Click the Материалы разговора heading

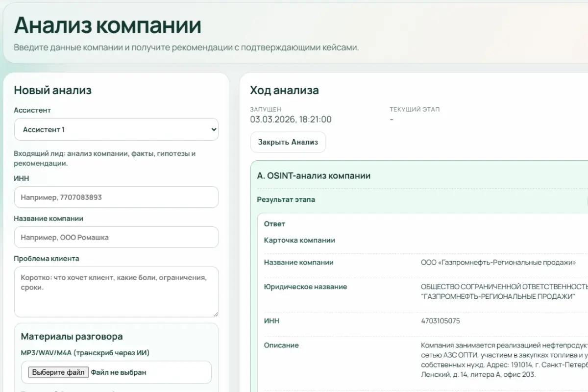(72, 337)
